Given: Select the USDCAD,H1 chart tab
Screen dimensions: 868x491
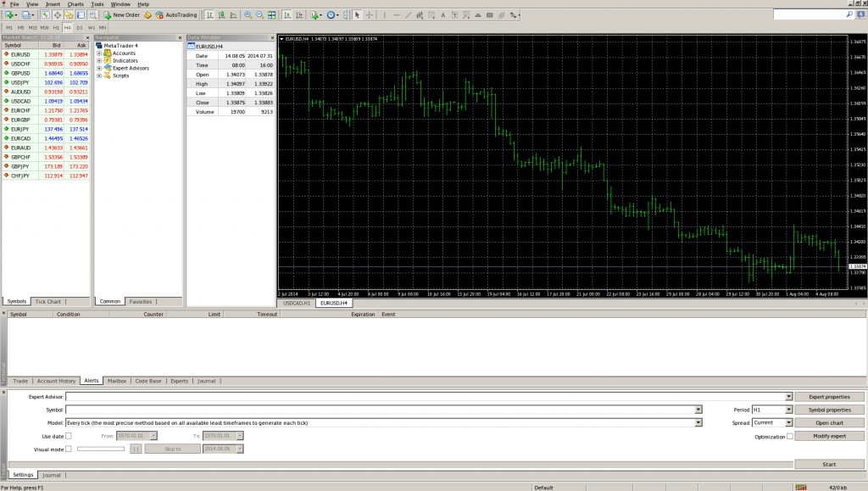Looking at the screenshot, I should pos(295,303).
